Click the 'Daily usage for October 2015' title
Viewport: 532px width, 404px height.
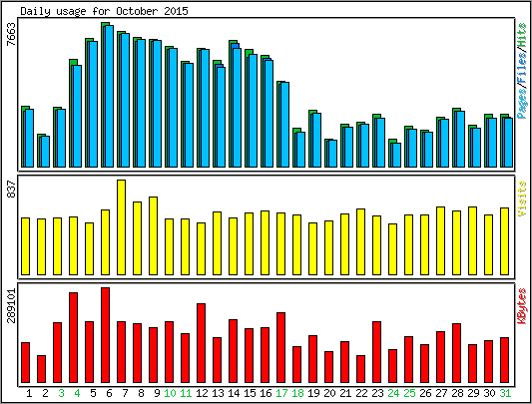coord(104,11)
